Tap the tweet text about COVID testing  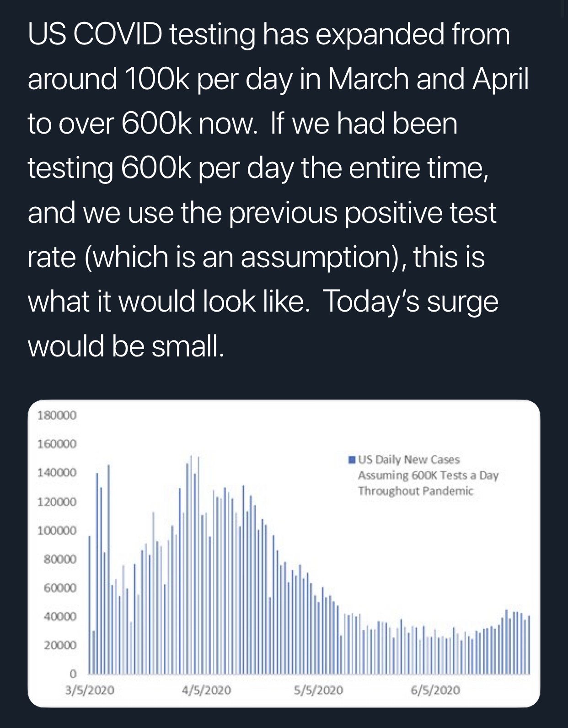pos(278,190)
